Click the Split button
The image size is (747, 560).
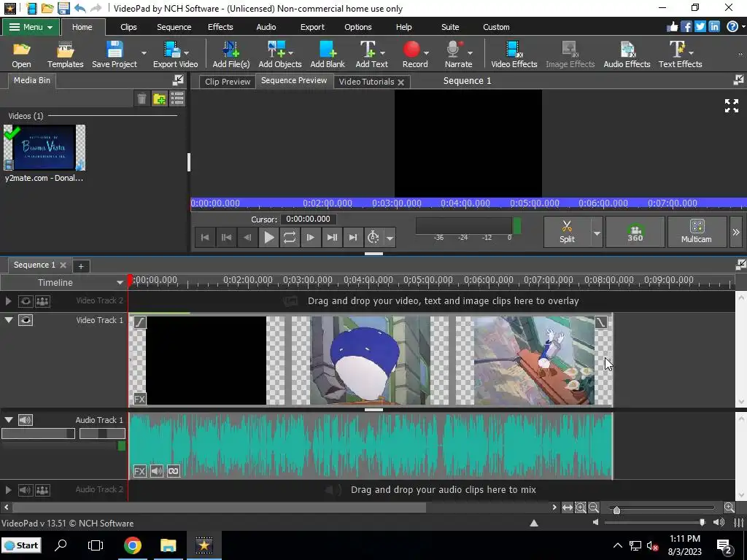567,231
